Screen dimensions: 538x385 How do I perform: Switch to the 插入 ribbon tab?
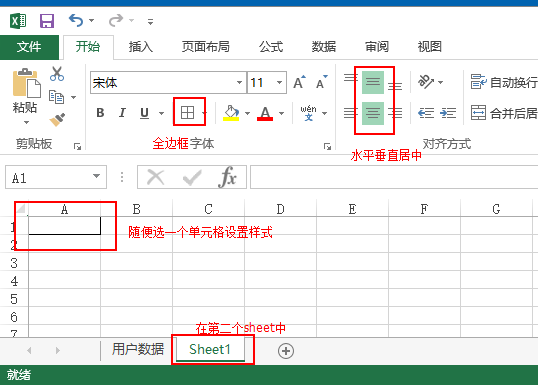tap(141, 47)
